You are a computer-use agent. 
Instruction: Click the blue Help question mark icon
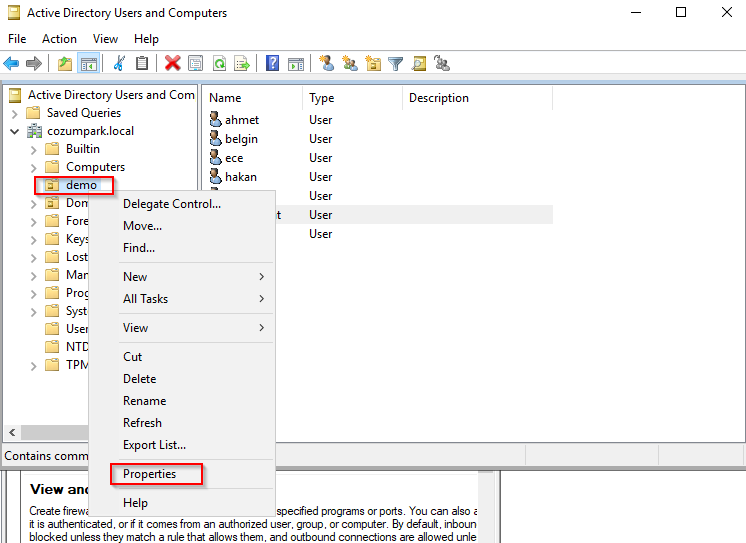coord(272,63)
